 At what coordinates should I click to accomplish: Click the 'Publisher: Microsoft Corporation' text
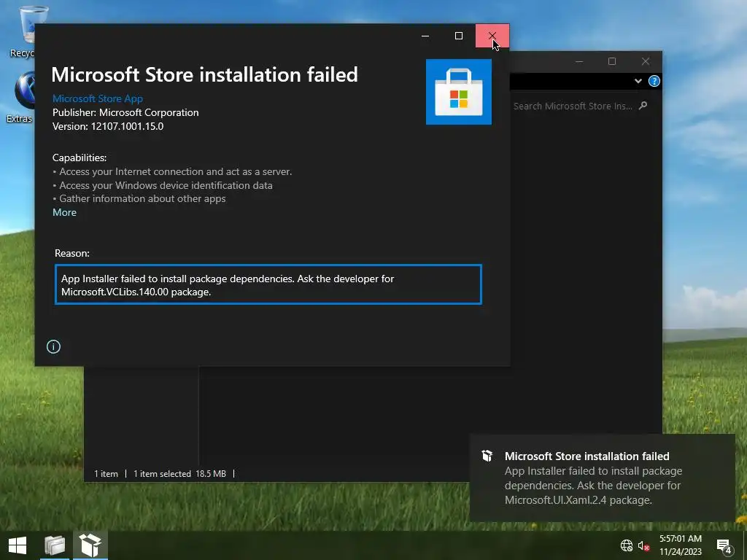pyautogui.click(x=125, y=112)
